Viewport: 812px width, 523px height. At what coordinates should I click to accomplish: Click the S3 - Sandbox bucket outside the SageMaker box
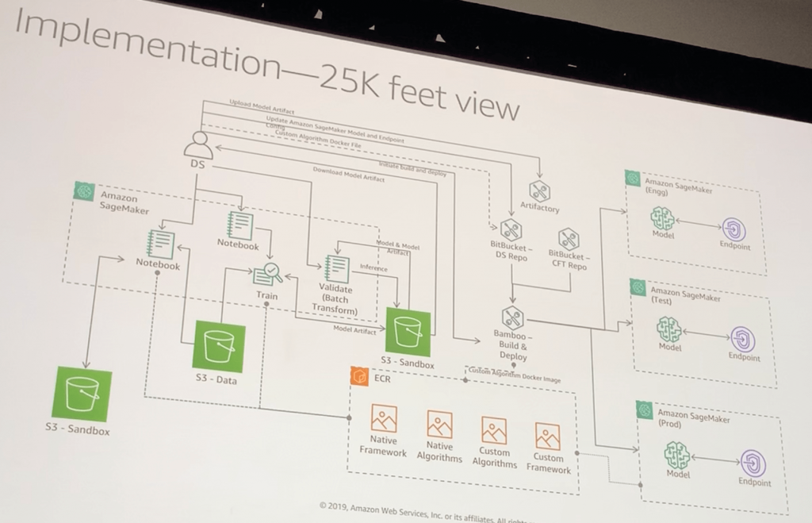(82, 394)
